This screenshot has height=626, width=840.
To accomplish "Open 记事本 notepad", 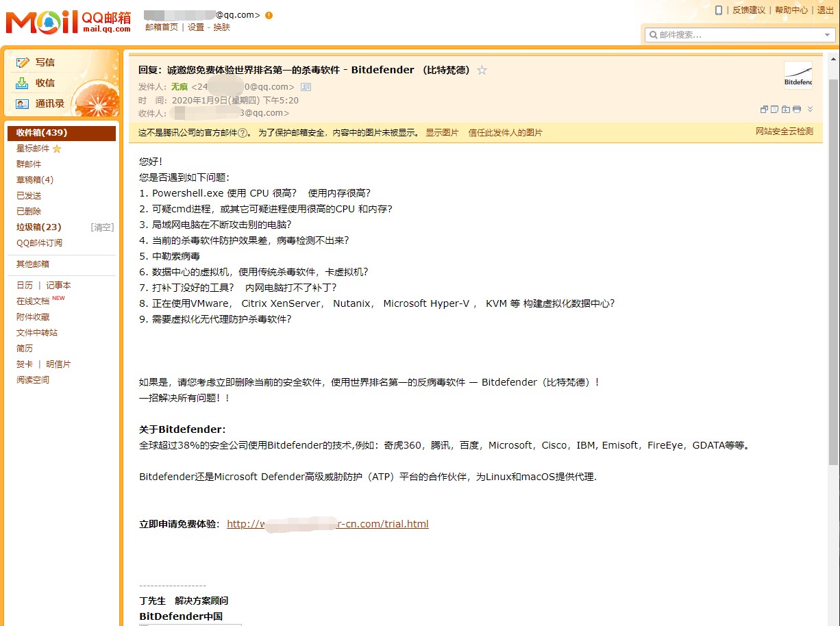I will pos(58,286).
